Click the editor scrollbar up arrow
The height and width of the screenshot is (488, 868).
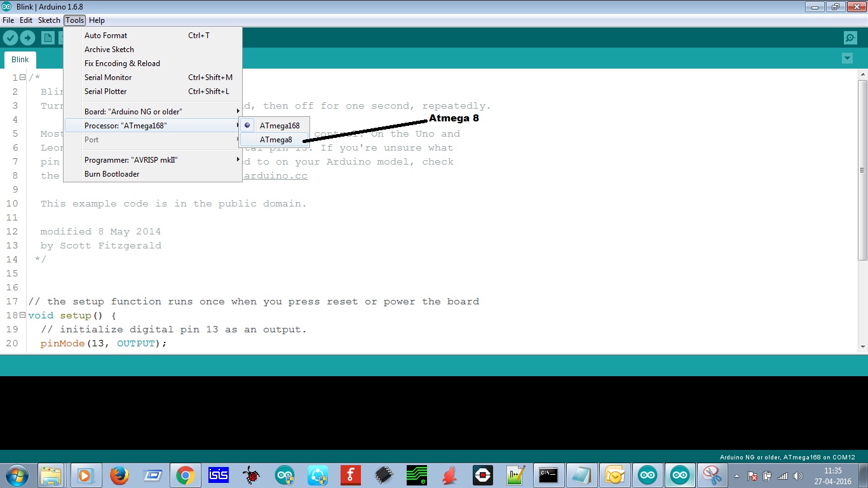[862, 74]
